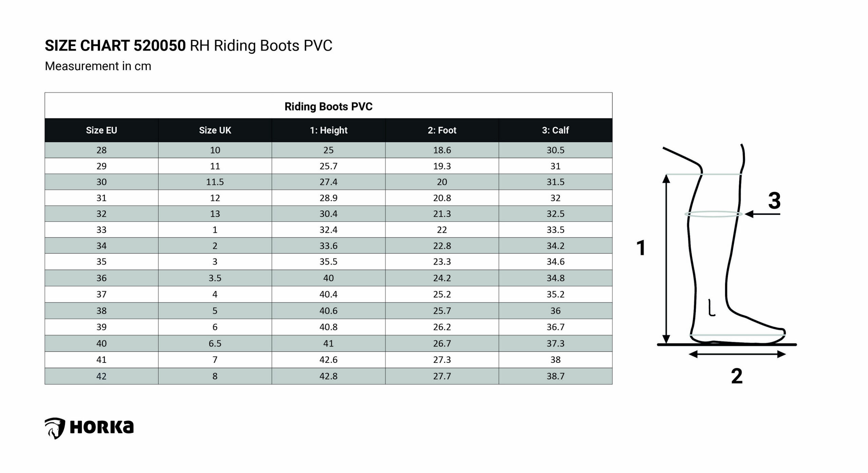
Task: Click the Size EU column header
Action: point(101,130)
